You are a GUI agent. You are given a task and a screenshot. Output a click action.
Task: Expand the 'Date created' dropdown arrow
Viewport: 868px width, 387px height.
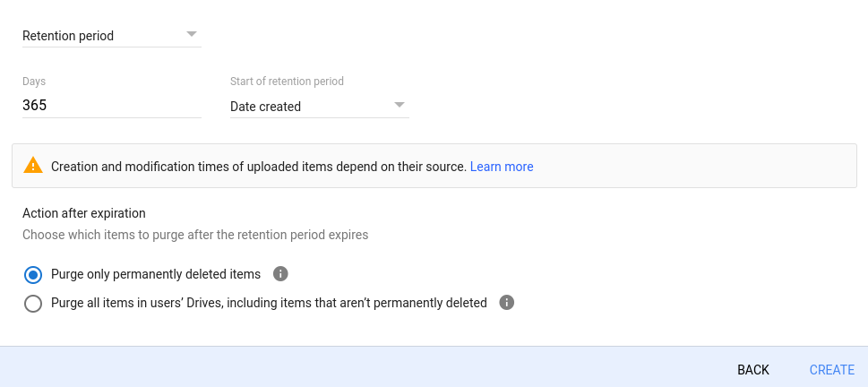400,105
